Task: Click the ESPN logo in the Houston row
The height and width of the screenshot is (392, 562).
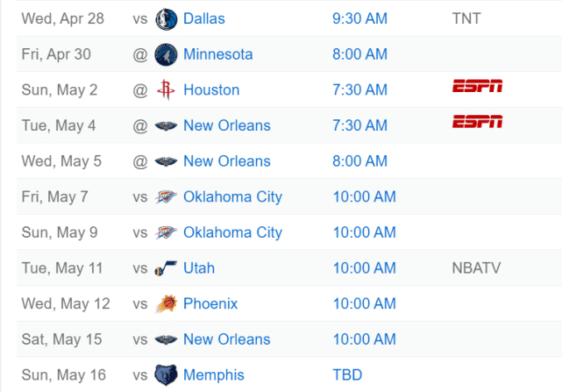Action: [477, 86]
